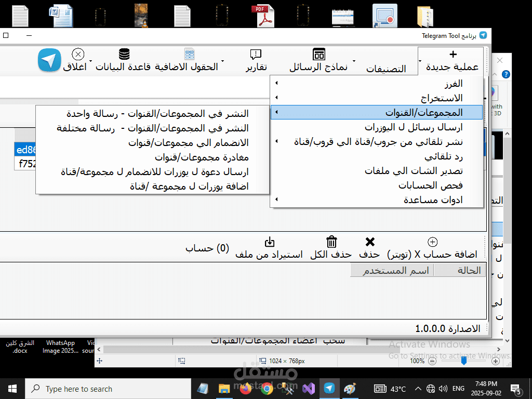This screenshot has width=532, height=399.
Task: Expand ادوات مساعدة submenu arrow
Action: (x=276, y=199)
